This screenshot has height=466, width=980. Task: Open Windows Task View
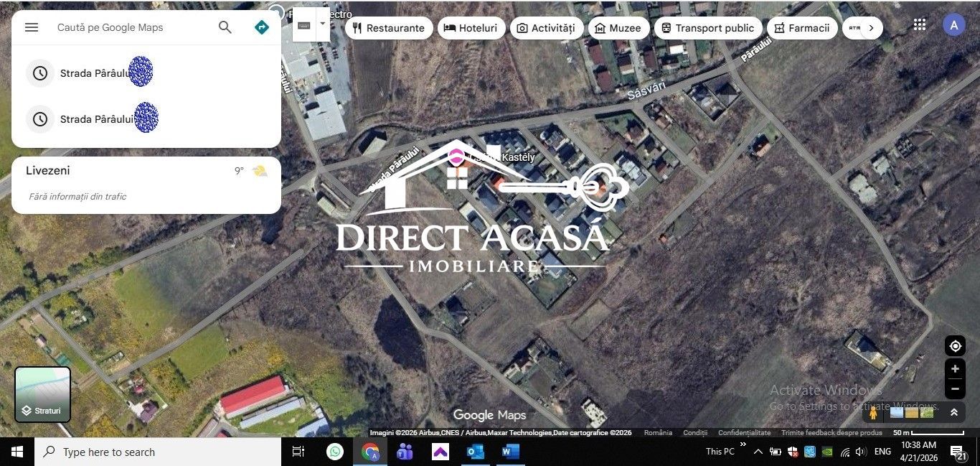(x=298, y=452)
